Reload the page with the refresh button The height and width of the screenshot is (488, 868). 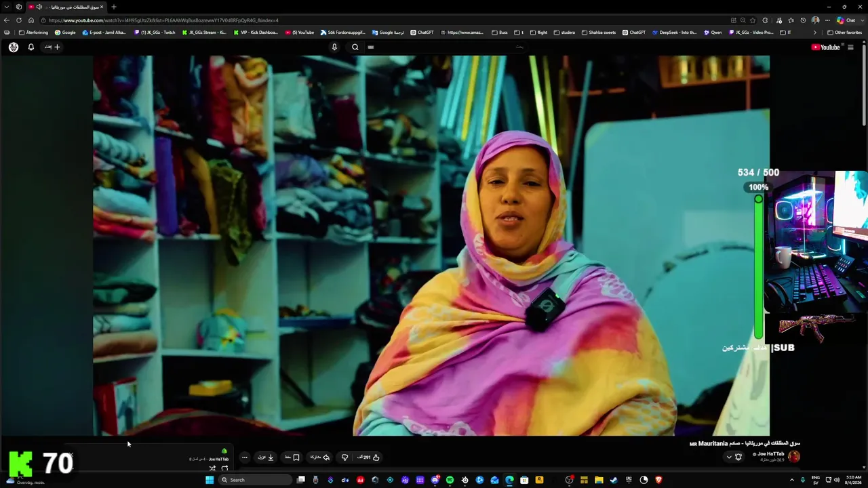19,20
